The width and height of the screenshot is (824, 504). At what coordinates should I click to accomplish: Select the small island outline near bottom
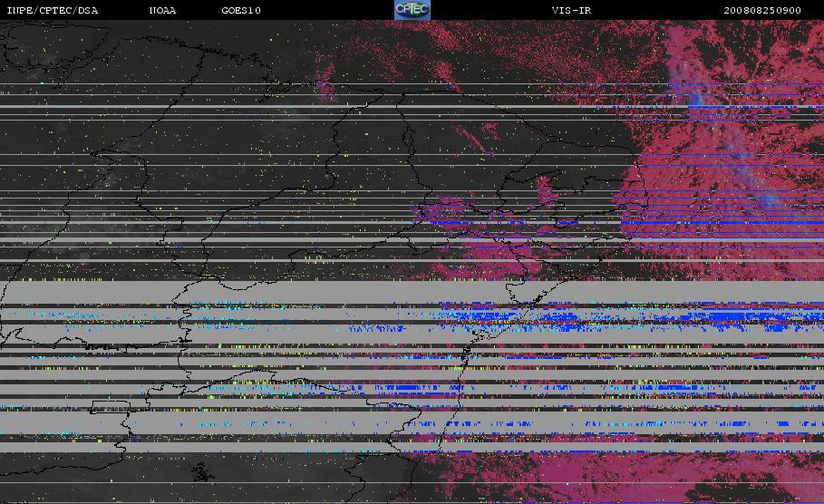[202, 472]
